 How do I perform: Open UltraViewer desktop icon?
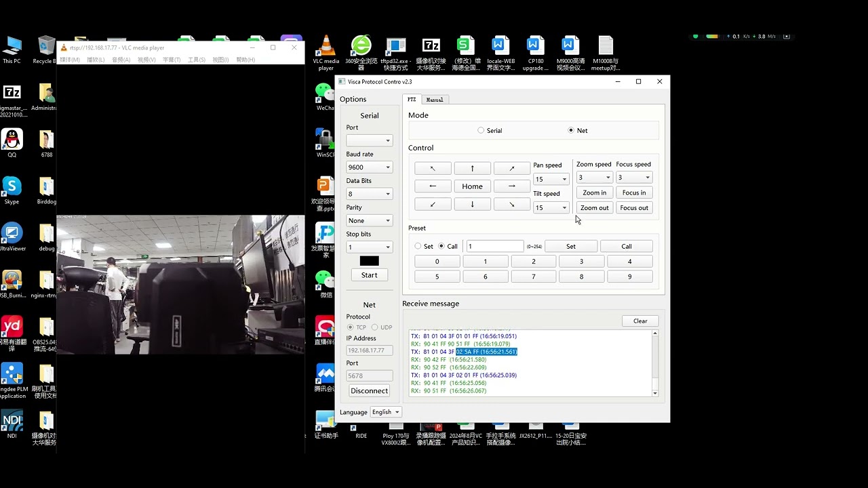[12, 237]
